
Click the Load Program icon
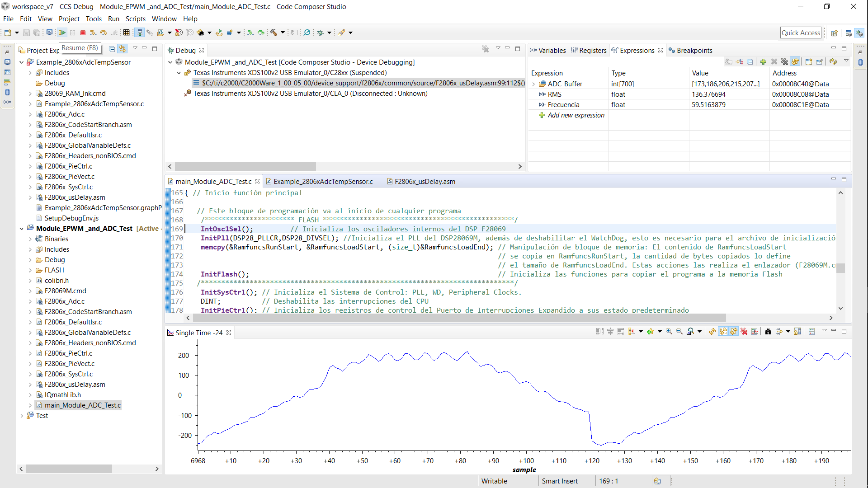pyautogui.click(x=160, y=33)
